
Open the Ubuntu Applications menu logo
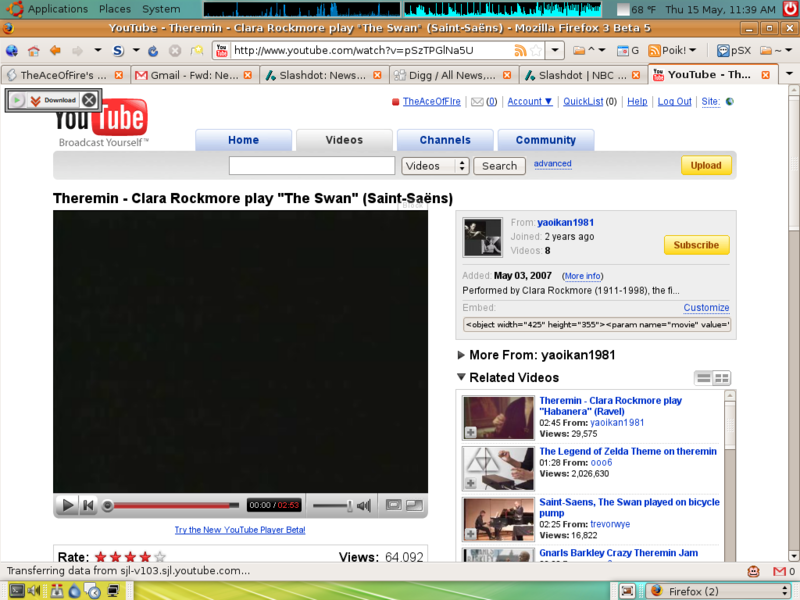(x=15, y=9)
